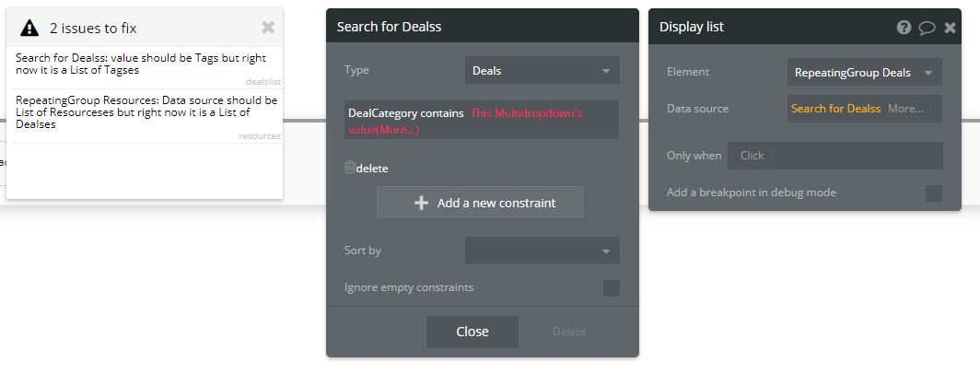Click the greyed Delete button
The image size is (980, 385).
pyautogui.click(x=568, y=332)
